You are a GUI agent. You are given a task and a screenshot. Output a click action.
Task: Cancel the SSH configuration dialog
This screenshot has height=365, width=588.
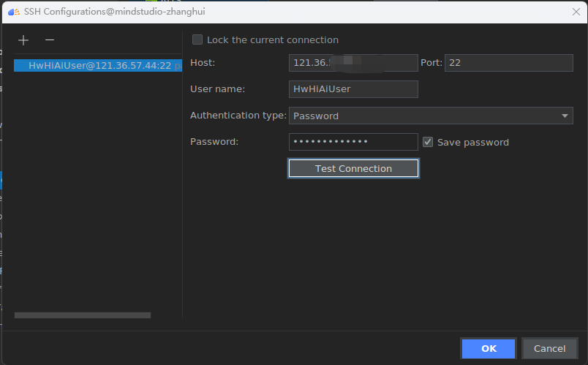549,348
